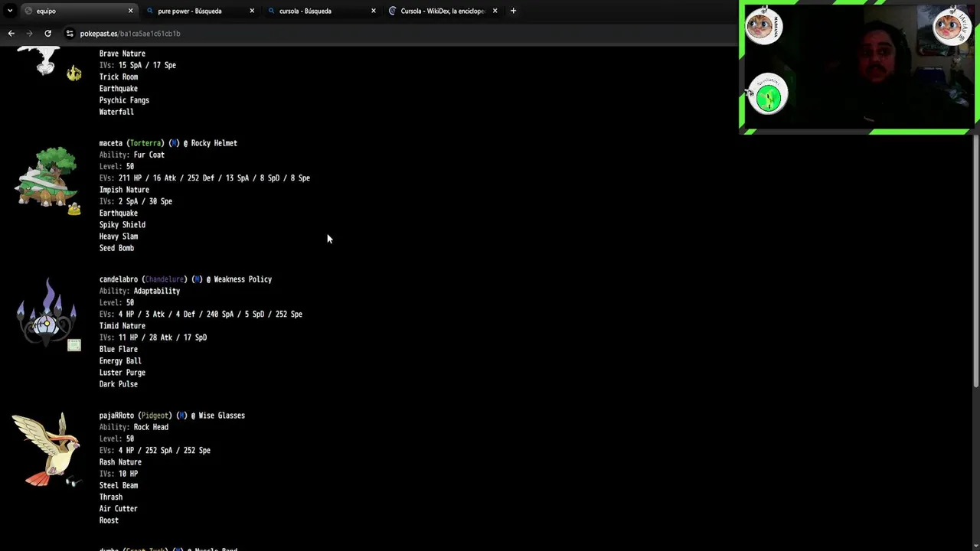
Task: Click the Dark Pulse move
Action: click(119, 384)
